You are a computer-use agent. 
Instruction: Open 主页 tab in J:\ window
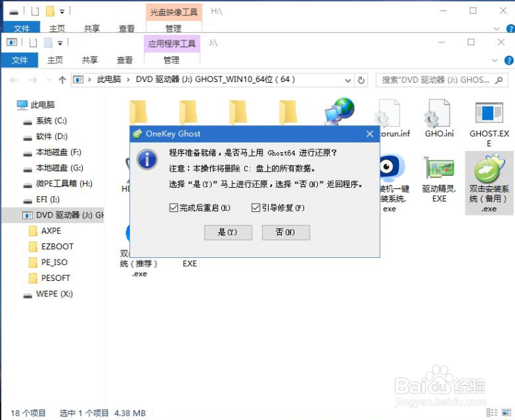click(x=55, y=60)
